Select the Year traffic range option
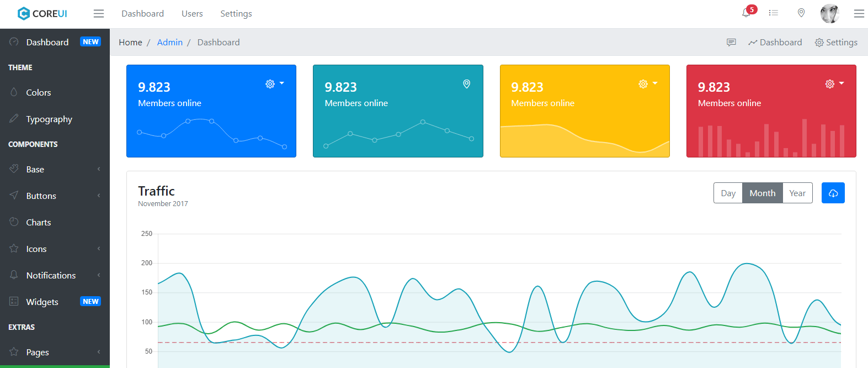The height and width of the screenshot is (368, 868). tap(797, 193)
